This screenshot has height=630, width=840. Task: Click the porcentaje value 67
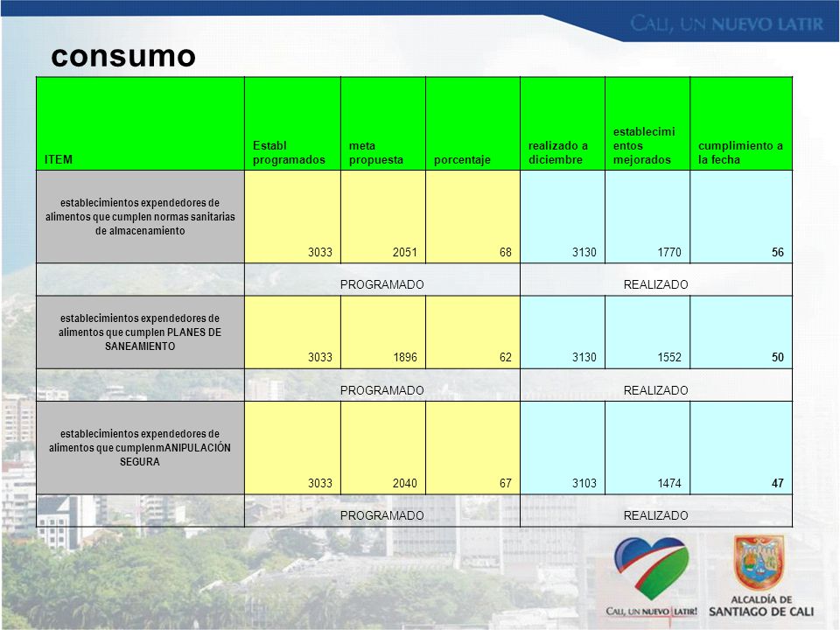click(505, 483)
